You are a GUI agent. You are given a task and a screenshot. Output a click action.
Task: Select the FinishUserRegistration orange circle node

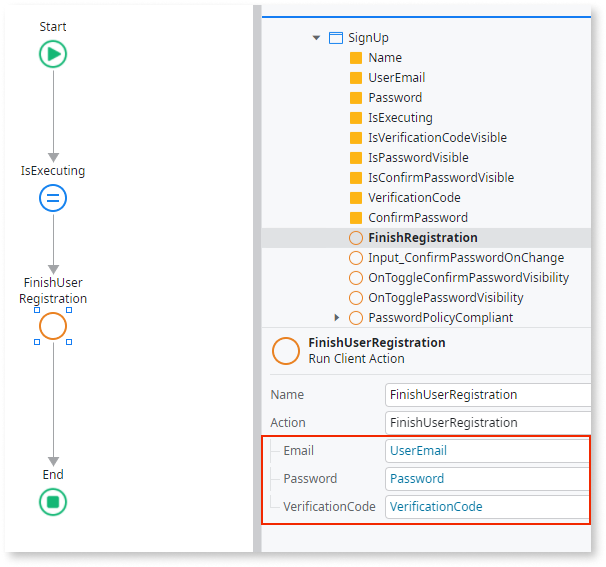(53, 326)
